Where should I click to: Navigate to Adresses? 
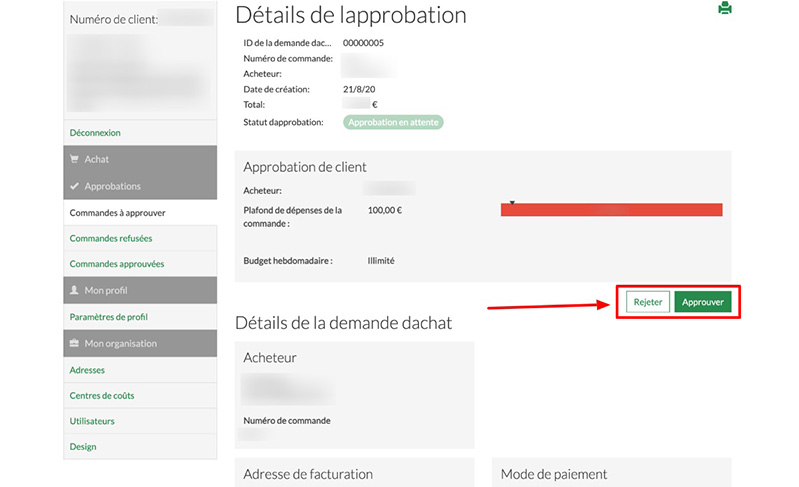88,369
